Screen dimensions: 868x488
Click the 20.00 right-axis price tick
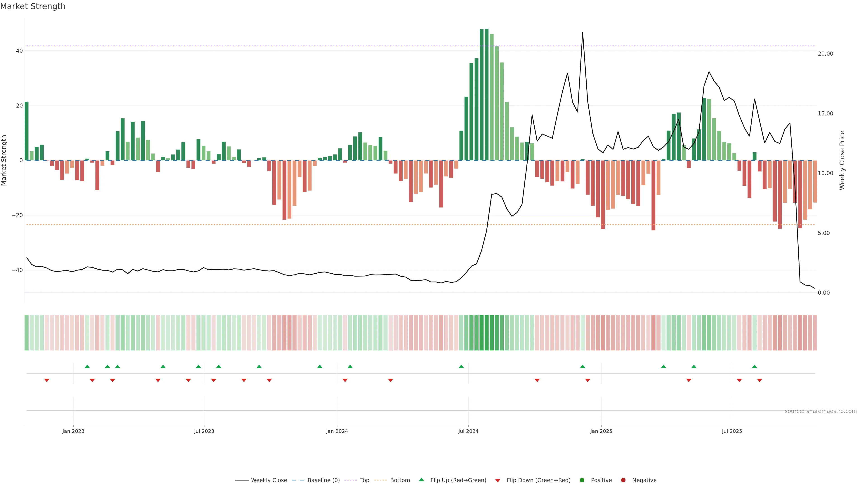coord(825,54)
